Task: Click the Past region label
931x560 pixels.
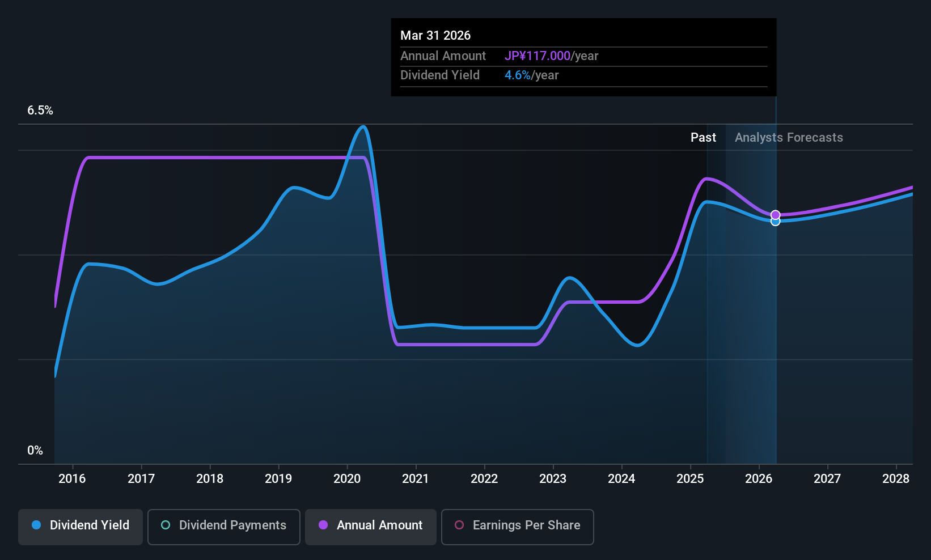Action: 703,138
